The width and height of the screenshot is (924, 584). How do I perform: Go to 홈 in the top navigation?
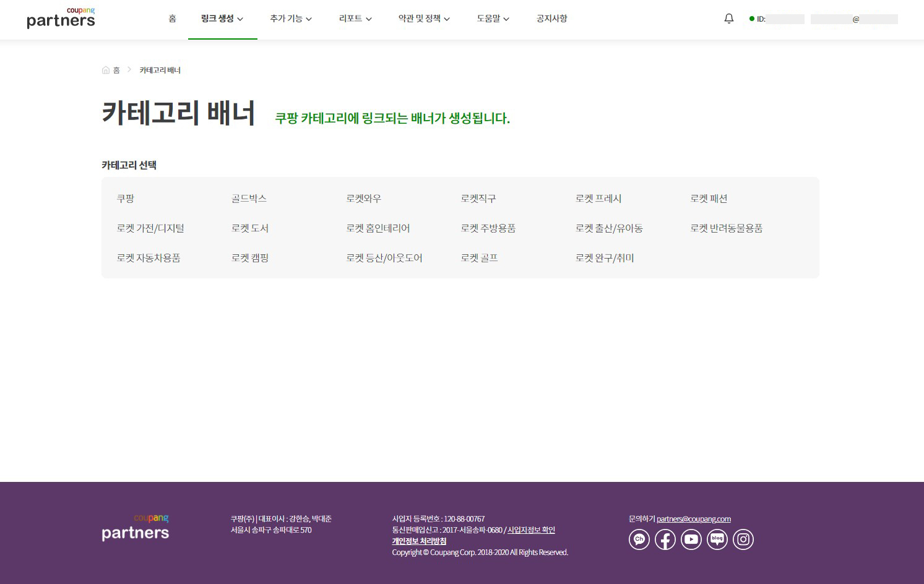pyautogui.click(x=172, y=19)
